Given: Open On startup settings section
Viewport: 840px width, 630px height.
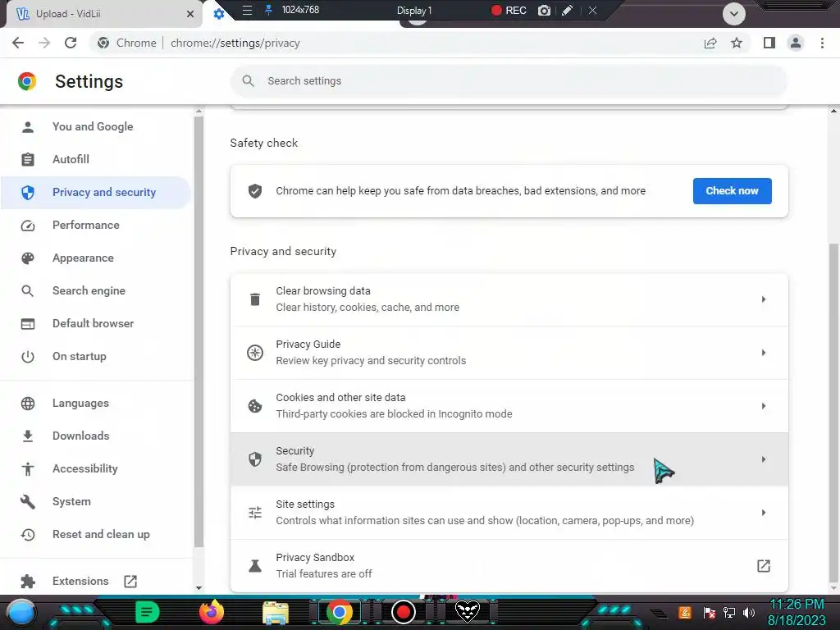Looking at the screenshot, I should [95, 356].
